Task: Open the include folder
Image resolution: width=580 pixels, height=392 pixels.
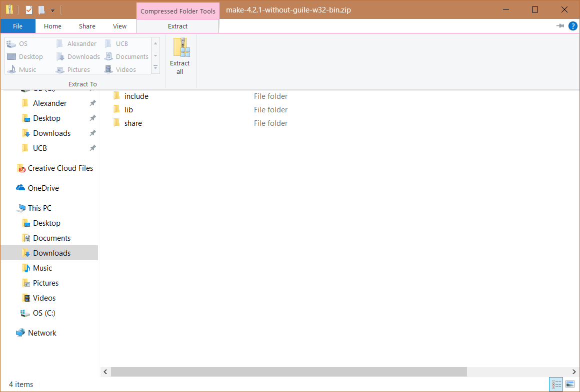Action: [136, 96]
